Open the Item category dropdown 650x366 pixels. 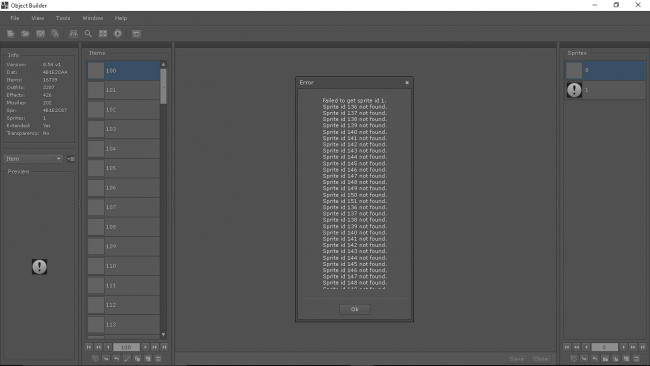tap(33, 159)
